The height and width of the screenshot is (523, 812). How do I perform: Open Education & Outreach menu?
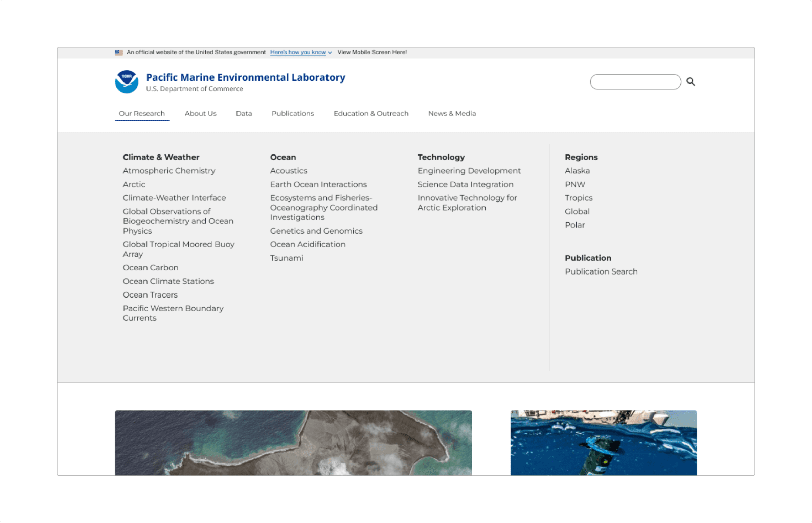(371, 114)
